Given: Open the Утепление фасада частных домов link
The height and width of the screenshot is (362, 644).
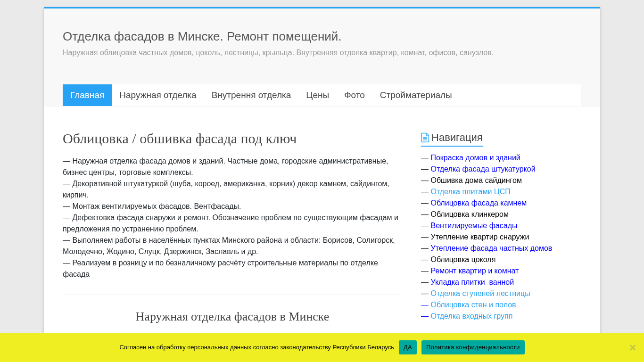Looking at the screenshot, I should point(491,248).
